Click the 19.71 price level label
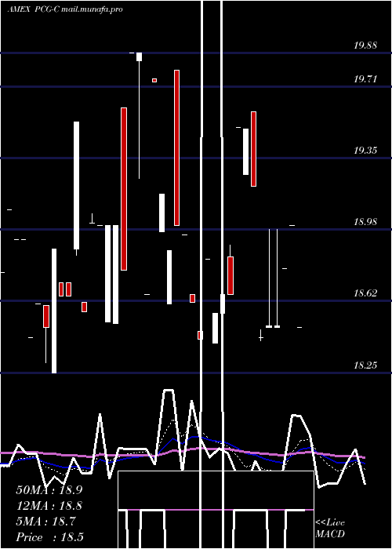Screen dimensions: 392x549 coord(365,78)
